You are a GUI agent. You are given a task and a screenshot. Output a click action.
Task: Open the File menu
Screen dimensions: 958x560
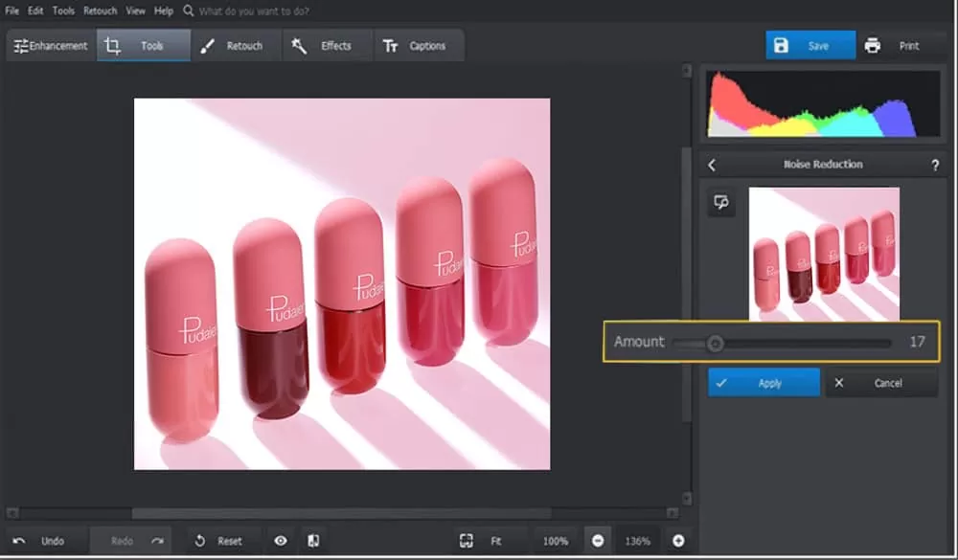(11, 11)
